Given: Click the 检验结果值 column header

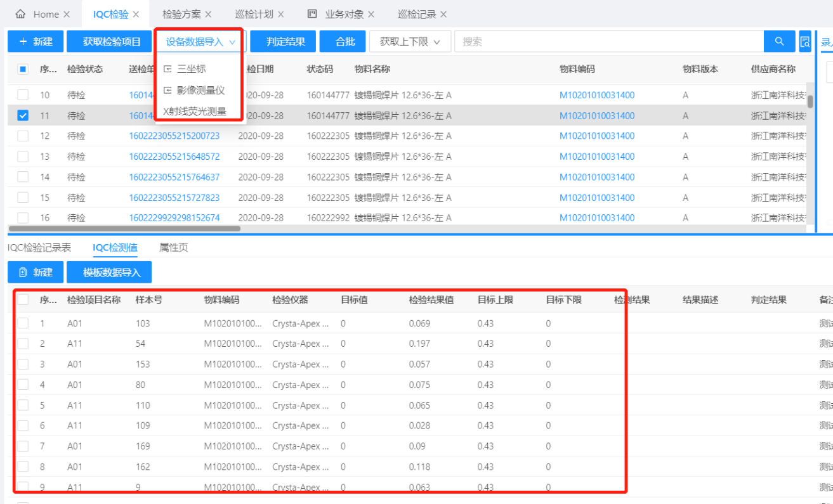Looking at the screenshot, I should (x=431, y=300).
